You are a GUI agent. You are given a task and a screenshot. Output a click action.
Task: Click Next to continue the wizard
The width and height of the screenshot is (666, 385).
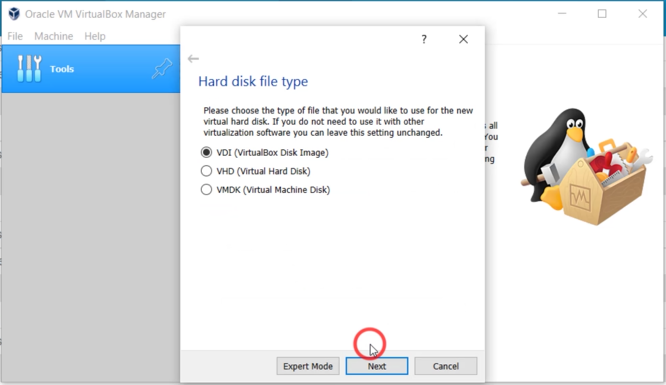[377, 366]
